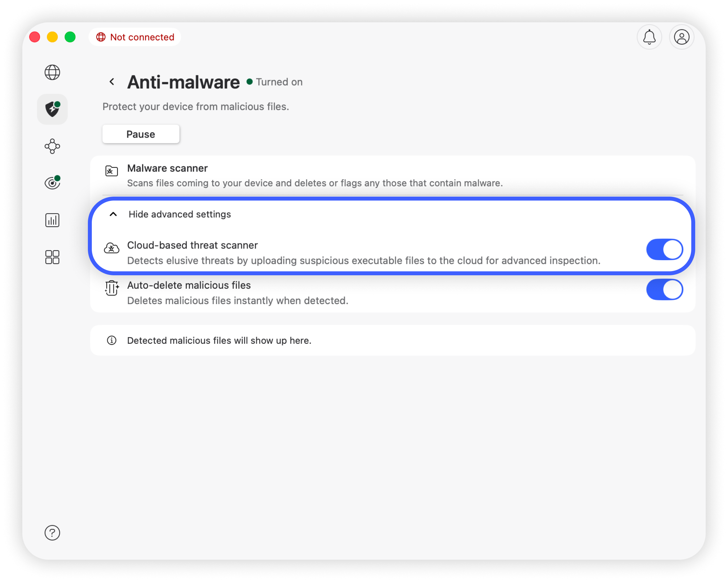The height and width of the screenshot is (582, 728).
Task: Click Hide advanced settings label
Action: [x=180, y=214]
